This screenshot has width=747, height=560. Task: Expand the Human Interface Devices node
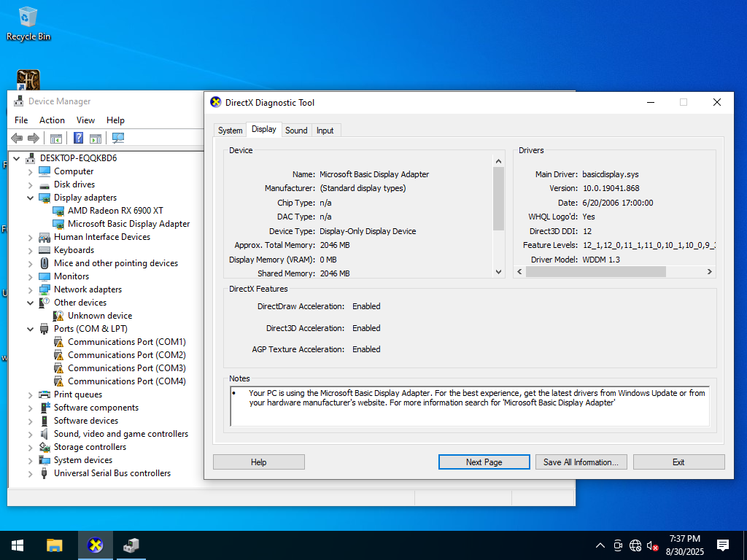pos(31,237)
